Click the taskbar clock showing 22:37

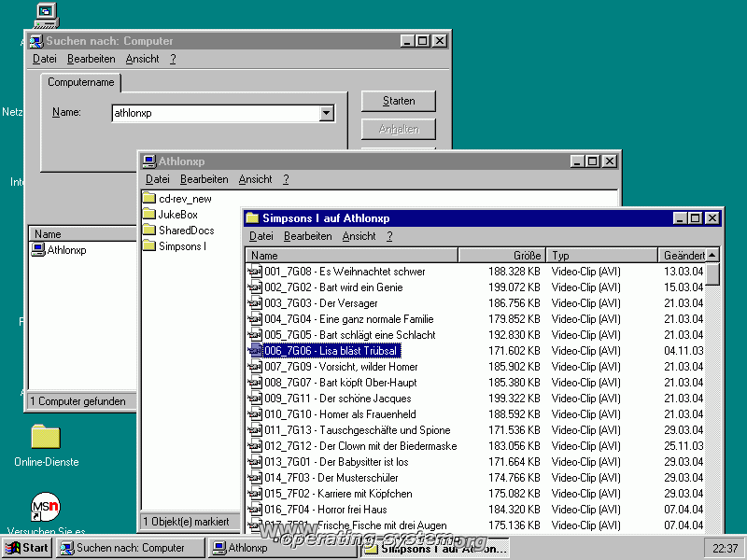coord(725,549)
